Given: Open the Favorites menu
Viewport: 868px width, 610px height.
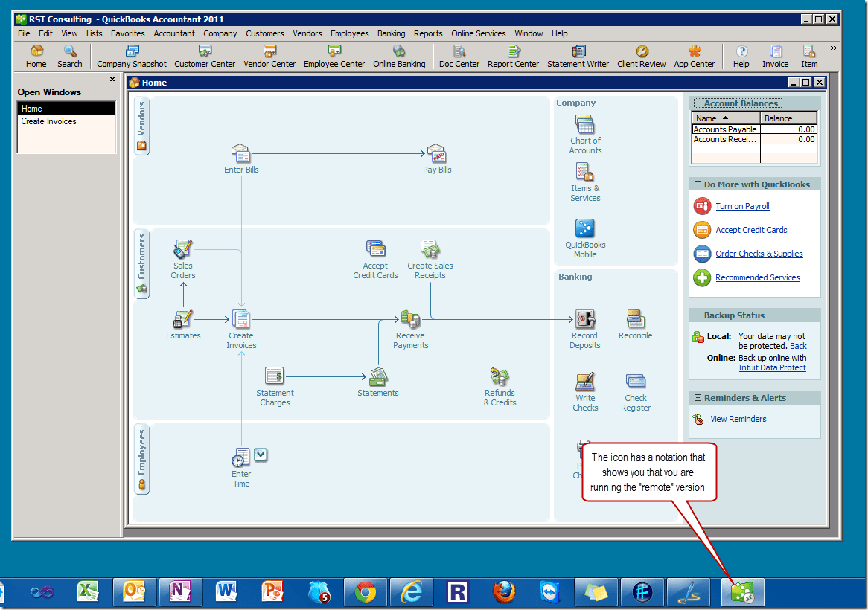Looking at the screenshot, I should tap(127, 33).
